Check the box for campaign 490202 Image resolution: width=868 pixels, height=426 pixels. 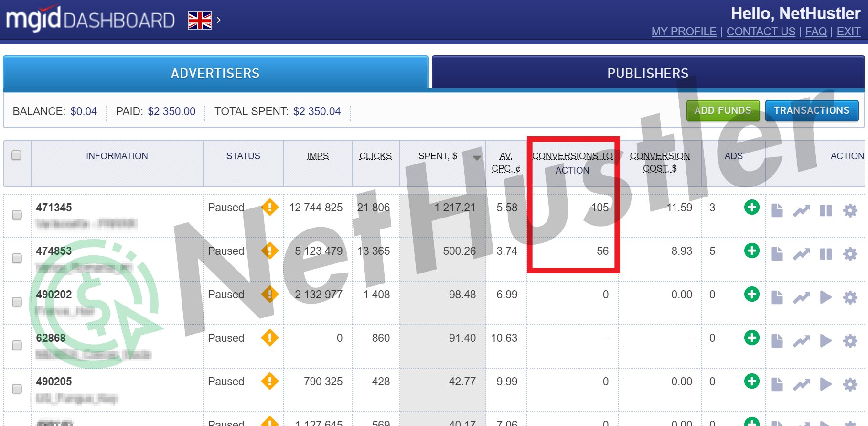tap(17, 302)
